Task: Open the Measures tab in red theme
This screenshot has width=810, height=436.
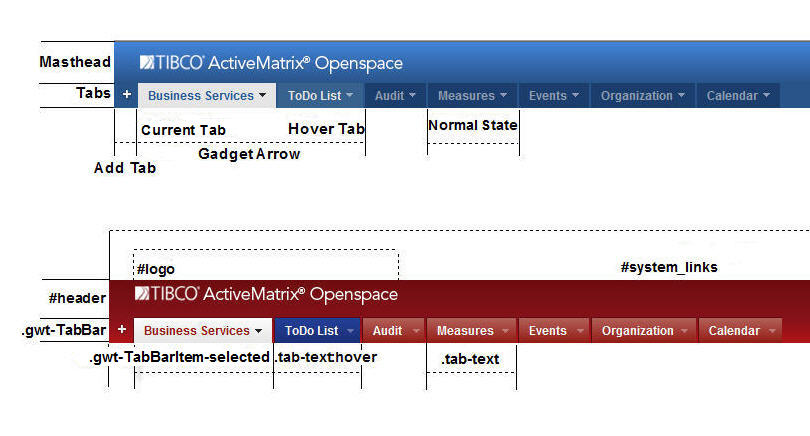Action: (x=472, y=331)
